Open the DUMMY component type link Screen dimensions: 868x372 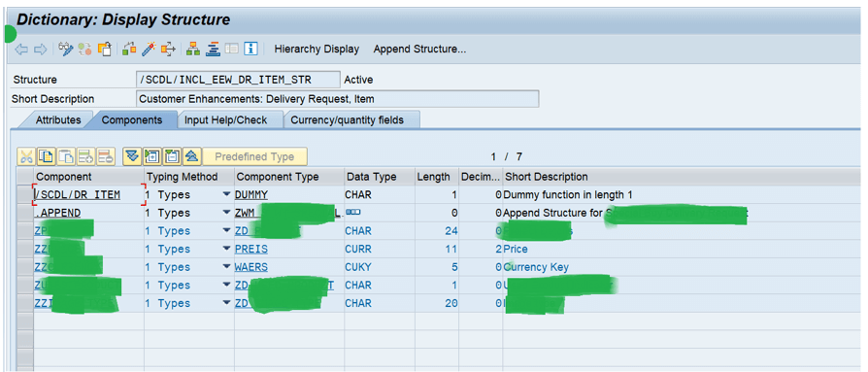coord(250,195)
